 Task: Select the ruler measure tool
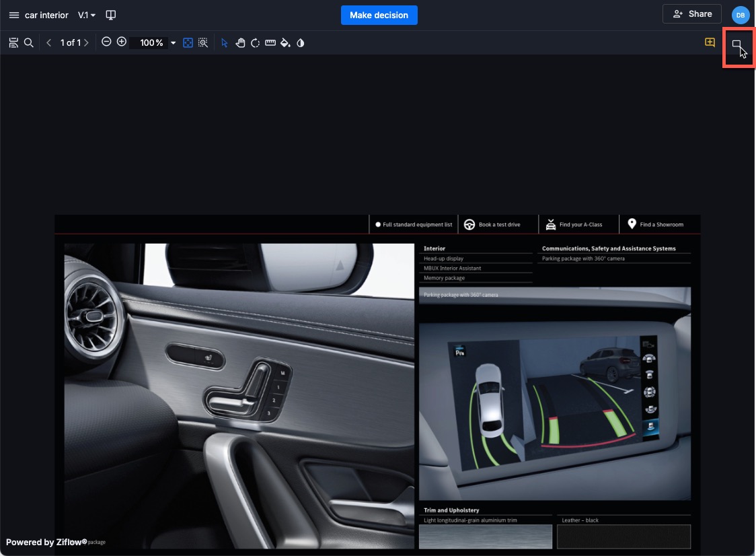270,42
